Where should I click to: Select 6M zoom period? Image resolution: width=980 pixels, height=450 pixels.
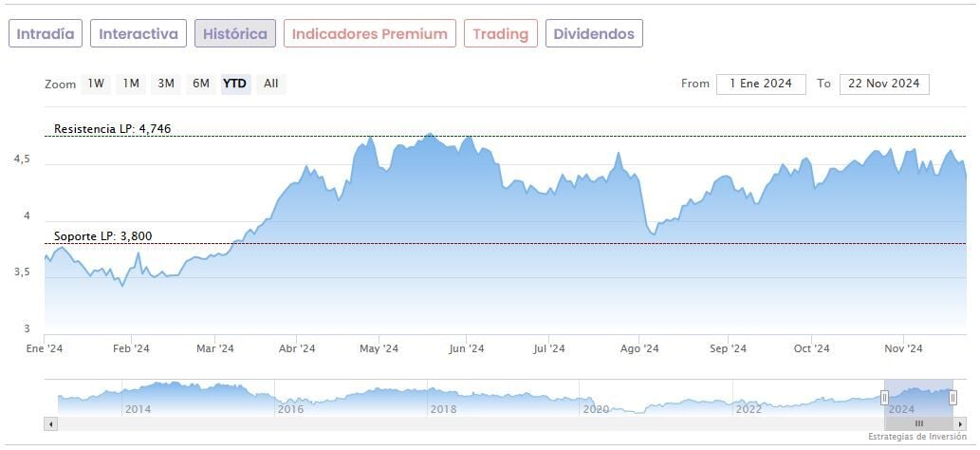[x=201, y=84]
